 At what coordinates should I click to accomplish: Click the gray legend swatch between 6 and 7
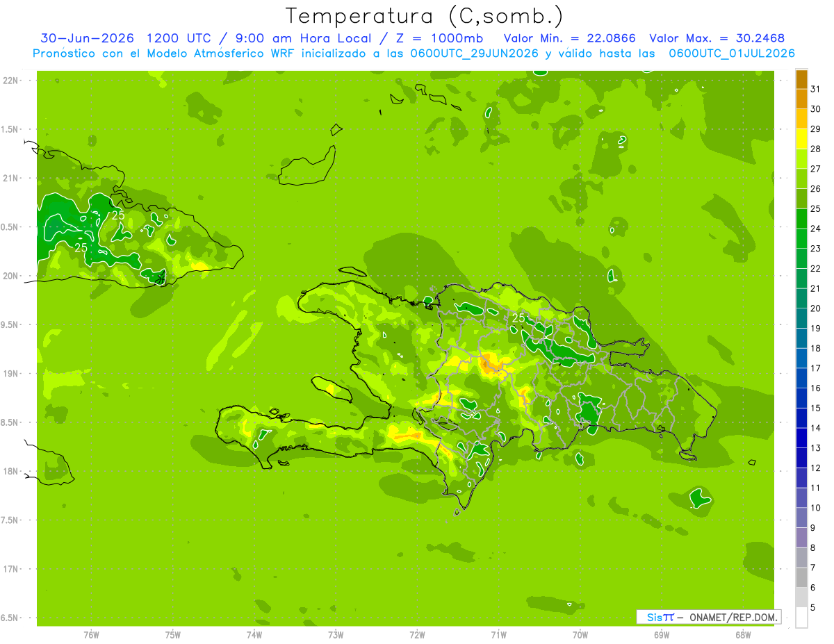point(801,577)
